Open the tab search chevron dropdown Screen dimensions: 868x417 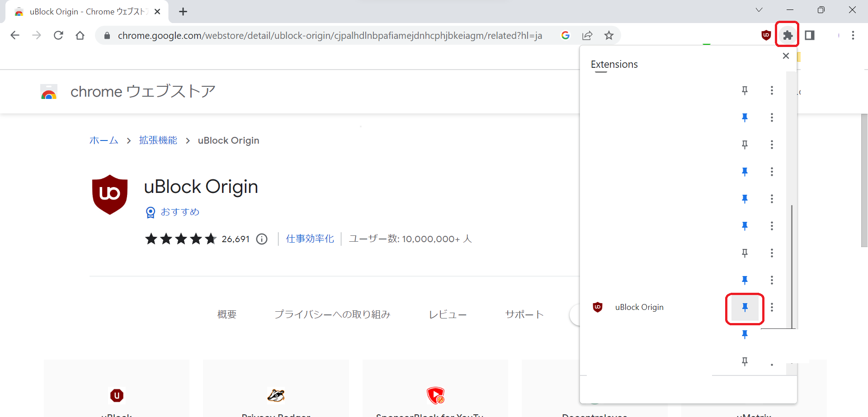coord(759,10)
